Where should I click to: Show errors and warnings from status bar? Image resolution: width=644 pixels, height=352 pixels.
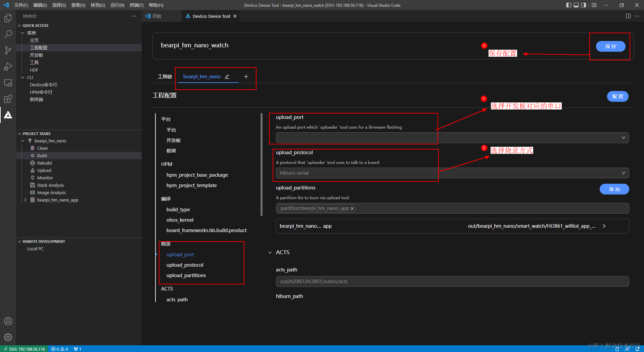(x=60, y=349)
